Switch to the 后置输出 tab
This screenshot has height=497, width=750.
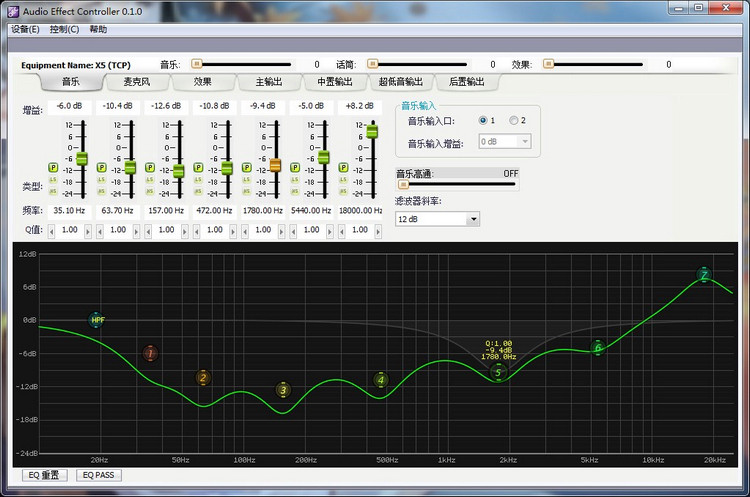tap(467, 82)
